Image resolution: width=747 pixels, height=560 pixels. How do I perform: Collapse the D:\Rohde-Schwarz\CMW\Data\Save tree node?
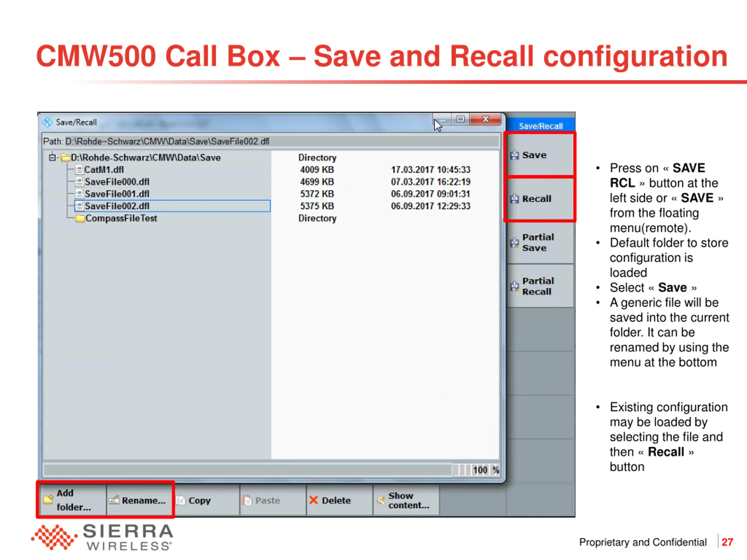point(52,157)
